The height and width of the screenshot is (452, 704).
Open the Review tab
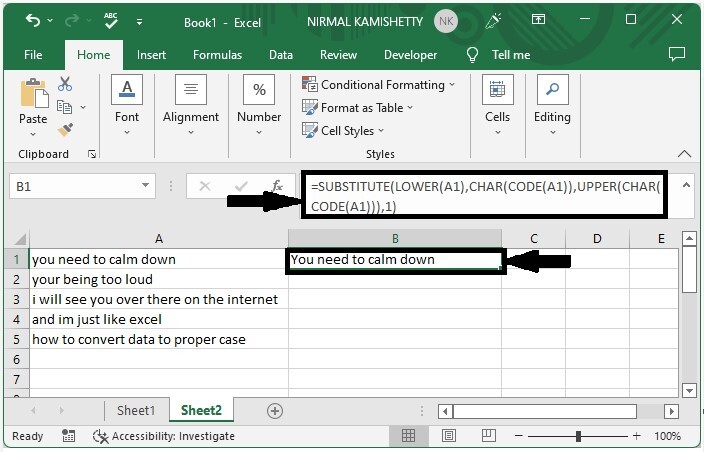pyautogui.click(x=338, y=55)
